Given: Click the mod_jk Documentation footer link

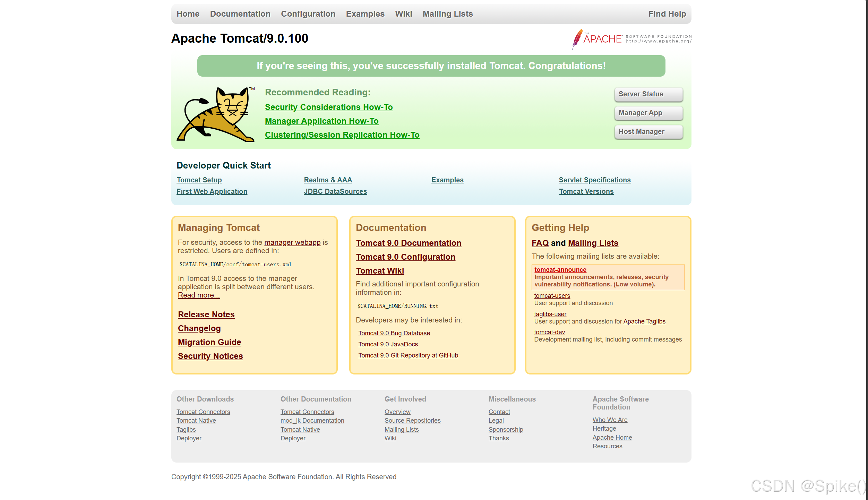Looking at the screenshot, I should (312, 421).
